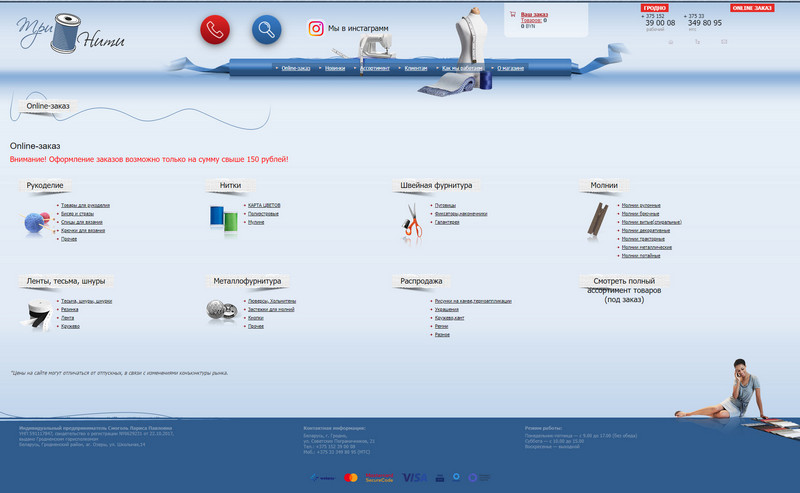Open search with the blue magnifier icon

pyautogui.click(x=266, y=30)
